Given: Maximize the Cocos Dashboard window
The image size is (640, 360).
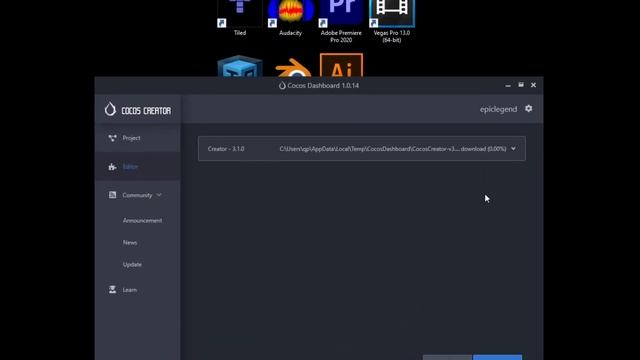Looking at the screenshot, I should pos(521,85).
